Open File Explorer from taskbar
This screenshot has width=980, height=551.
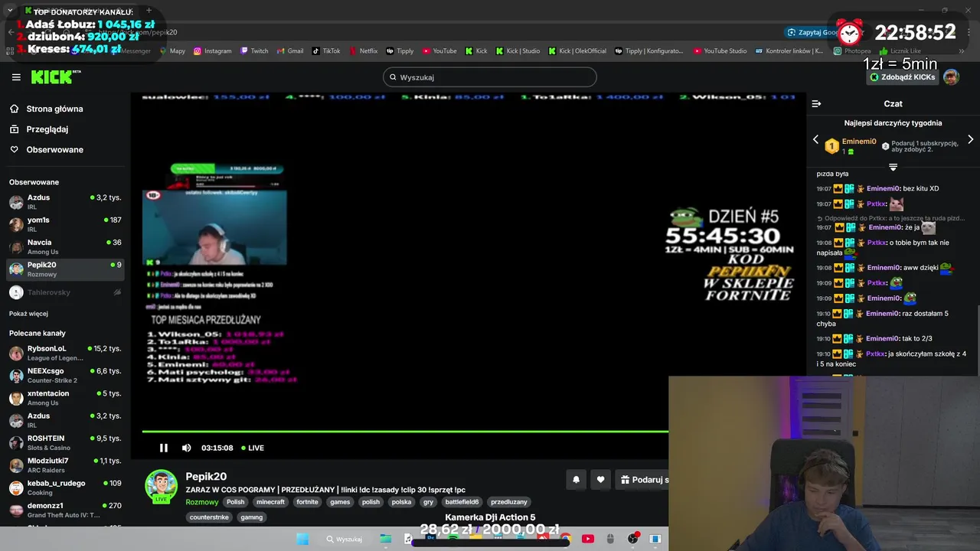[386, 539]
